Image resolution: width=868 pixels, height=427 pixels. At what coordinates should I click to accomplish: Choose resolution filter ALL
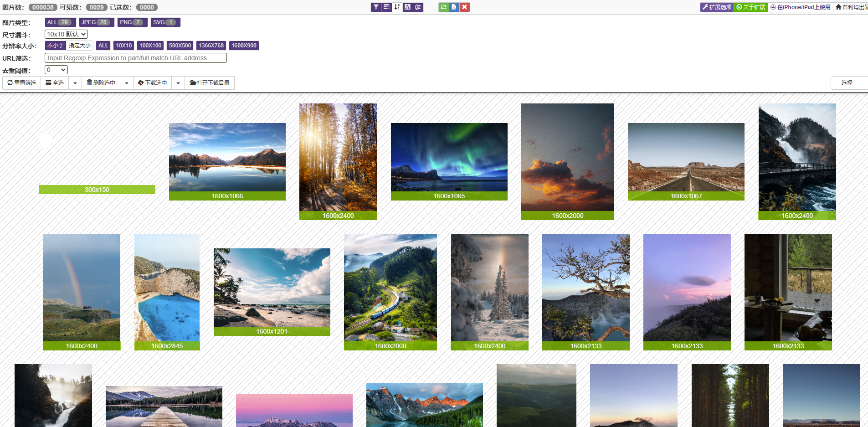[x=103, y=46]
